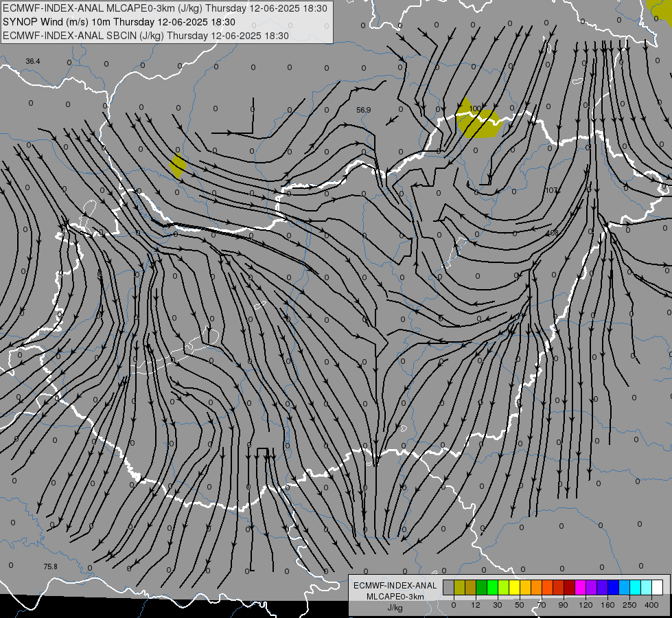Screen dimensions: 672x618
Task: Click the legend scale label 30
Action: coord(498,605)
